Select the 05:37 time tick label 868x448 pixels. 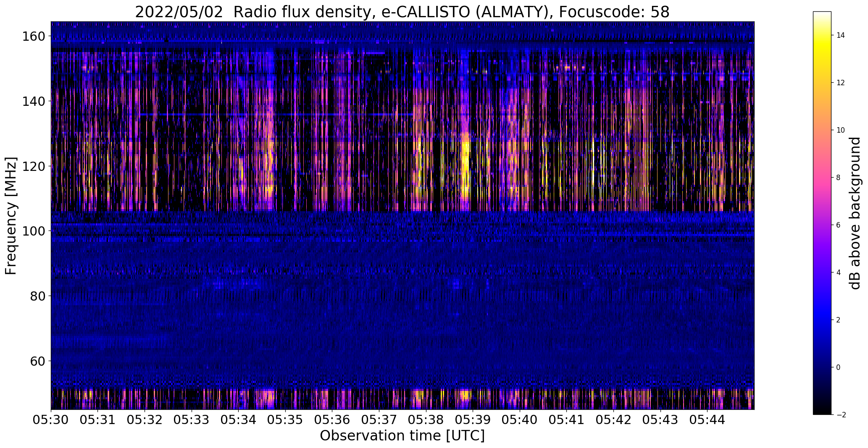[379, 419]
